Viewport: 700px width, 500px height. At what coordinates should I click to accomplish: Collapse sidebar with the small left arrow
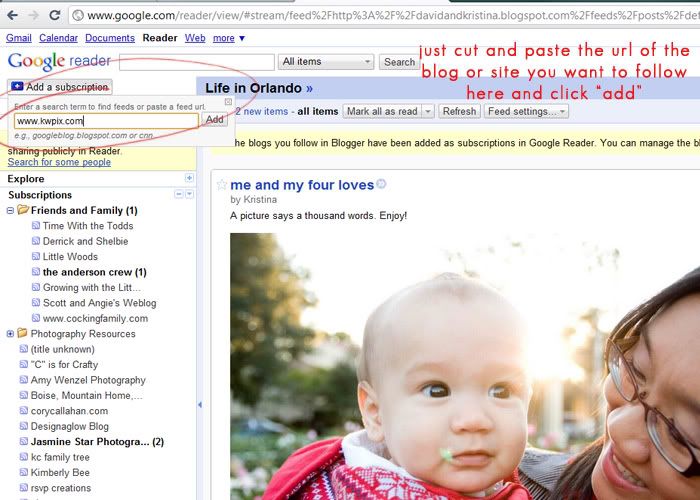pos(200,404)
